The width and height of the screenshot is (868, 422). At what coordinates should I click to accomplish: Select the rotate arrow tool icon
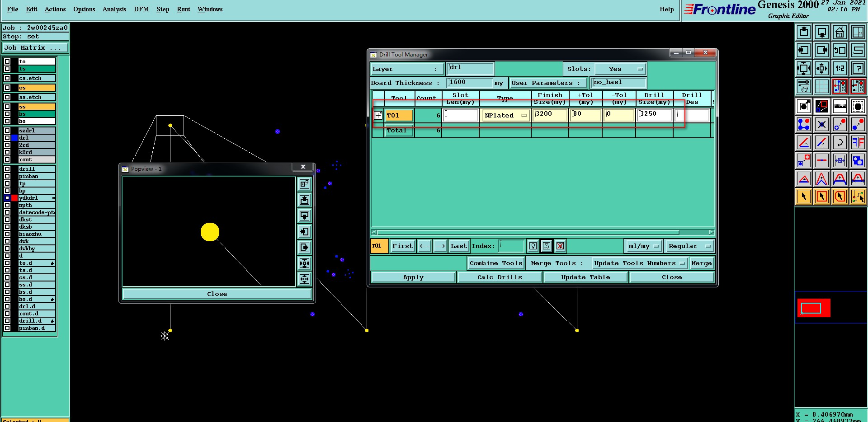[x=840, y=142]
